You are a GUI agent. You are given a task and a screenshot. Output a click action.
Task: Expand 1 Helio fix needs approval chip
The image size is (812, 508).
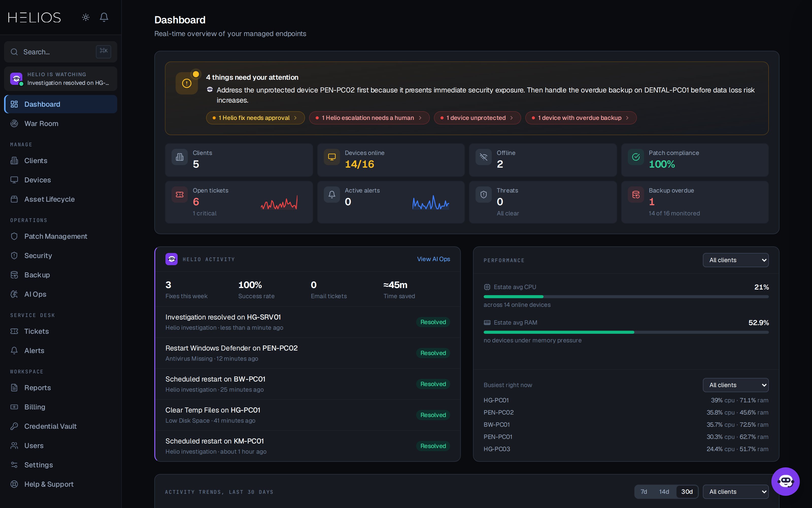coord(255,118)
